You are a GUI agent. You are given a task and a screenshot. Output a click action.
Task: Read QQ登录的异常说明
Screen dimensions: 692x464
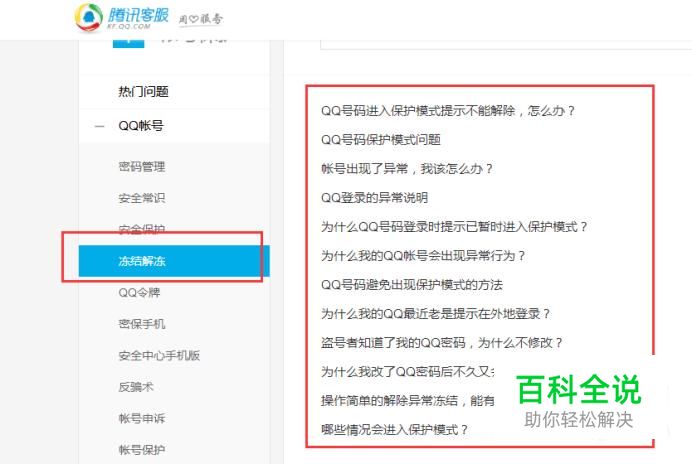(374, 197)
